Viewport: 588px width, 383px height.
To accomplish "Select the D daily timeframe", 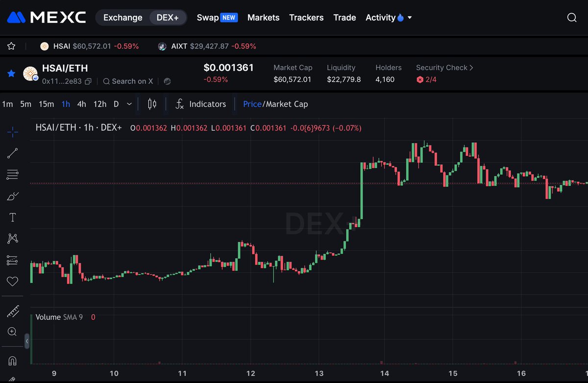I will pos(116,104).
